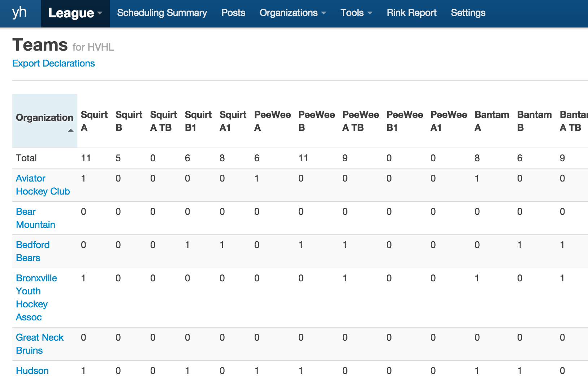Click the Organization sort arrow icon
The width and height of the screenshot is (588, 379).
pos(71,130)
